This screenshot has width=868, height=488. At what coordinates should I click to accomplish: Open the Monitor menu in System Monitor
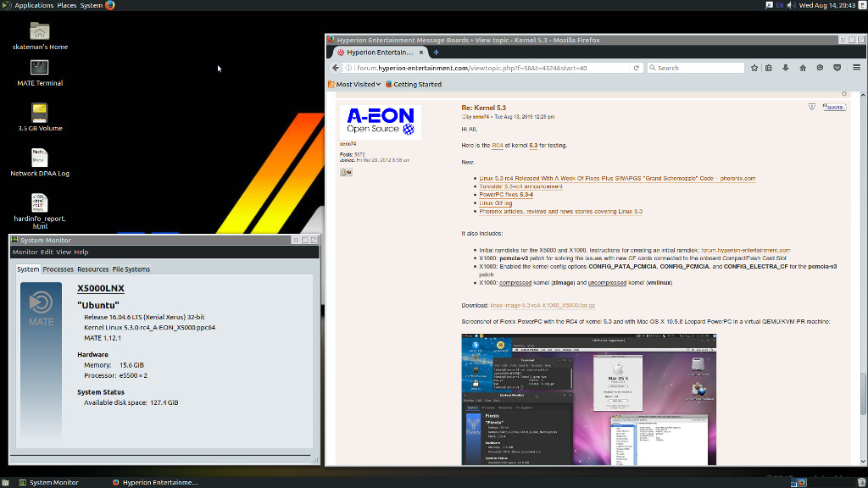(25, 252)
